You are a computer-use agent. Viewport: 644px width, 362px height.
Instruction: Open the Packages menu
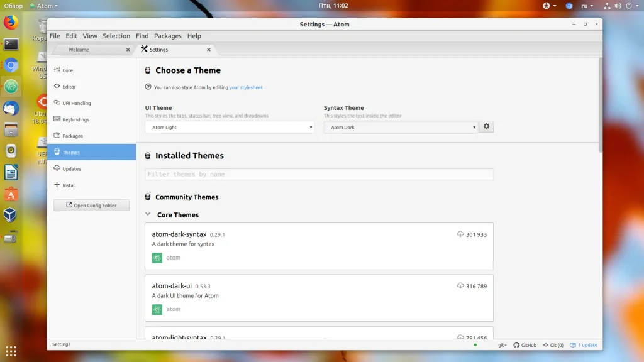tap(167, 36)
